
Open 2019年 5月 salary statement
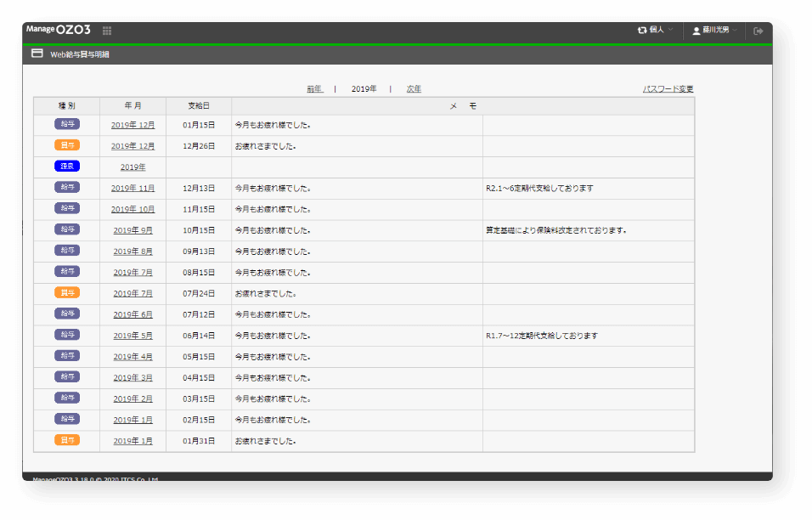click(x=133, y=336)
